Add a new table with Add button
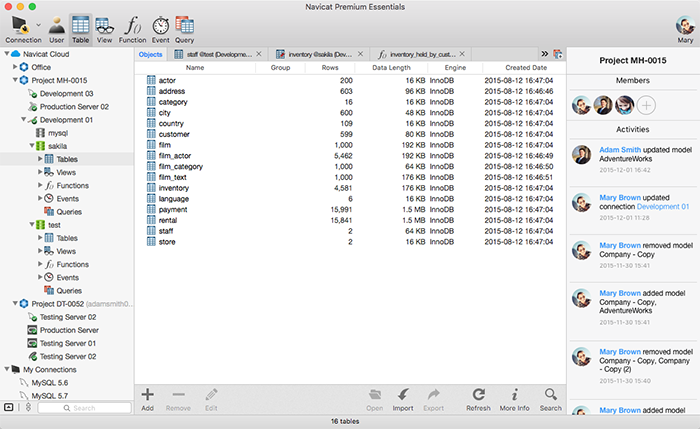This screenshot has width=700, height=429. pos(147,399)
